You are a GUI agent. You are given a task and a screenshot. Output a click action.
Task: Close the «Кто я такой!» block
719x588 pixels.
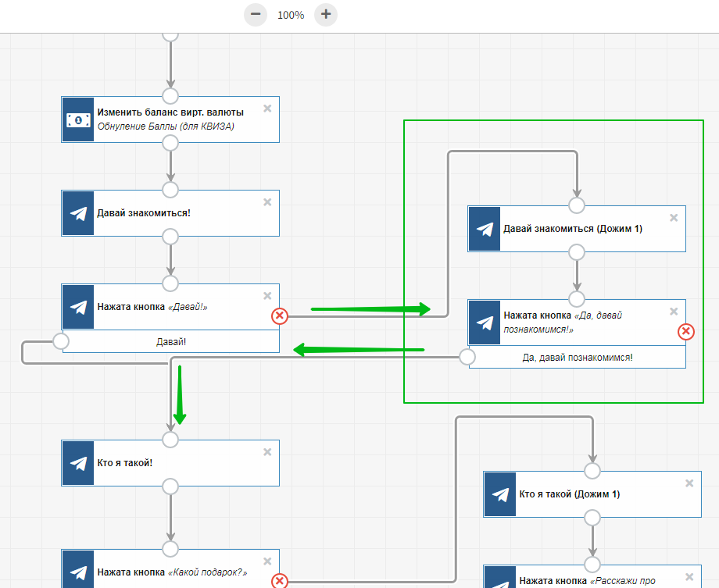tap(267, 452)
